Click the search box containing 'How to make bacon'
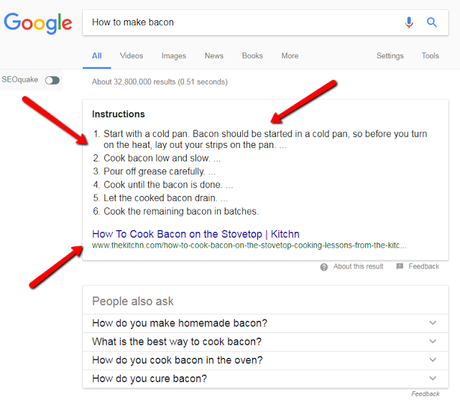Viewport: 460px width, 407px height. click(x=243, y=22)
